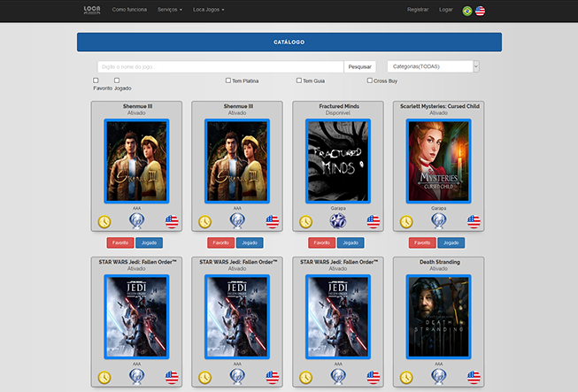Viewport: 578px width, 392px height.
Task: Click the clock icon on third Star Wars Jedi card
Action: [305, 378]
